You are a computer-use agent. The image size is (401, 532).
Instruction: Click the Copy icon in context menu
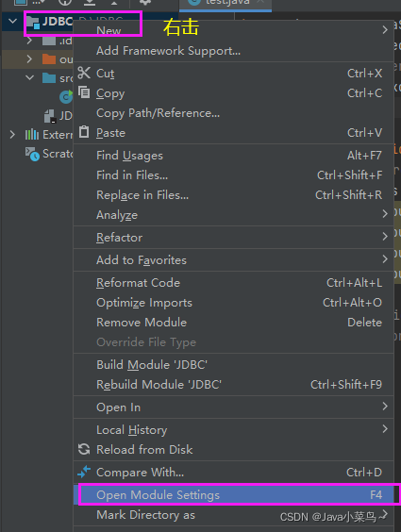[84, 92]
